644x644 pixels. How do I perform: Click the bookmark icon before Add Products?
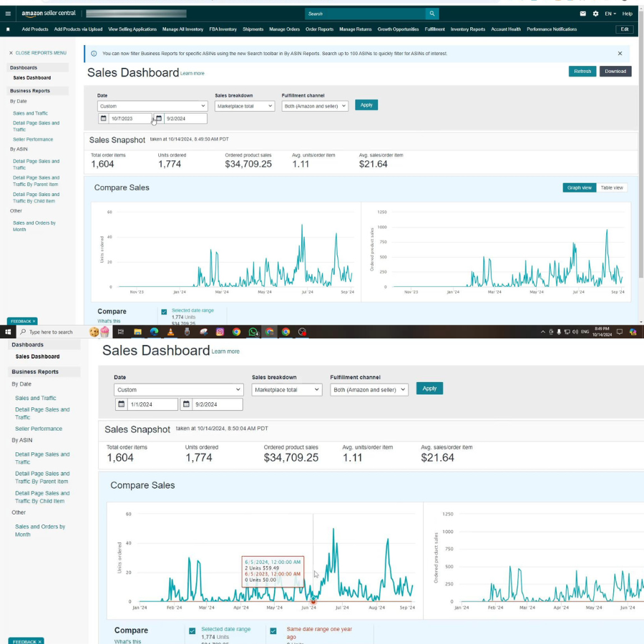[8, 29]
